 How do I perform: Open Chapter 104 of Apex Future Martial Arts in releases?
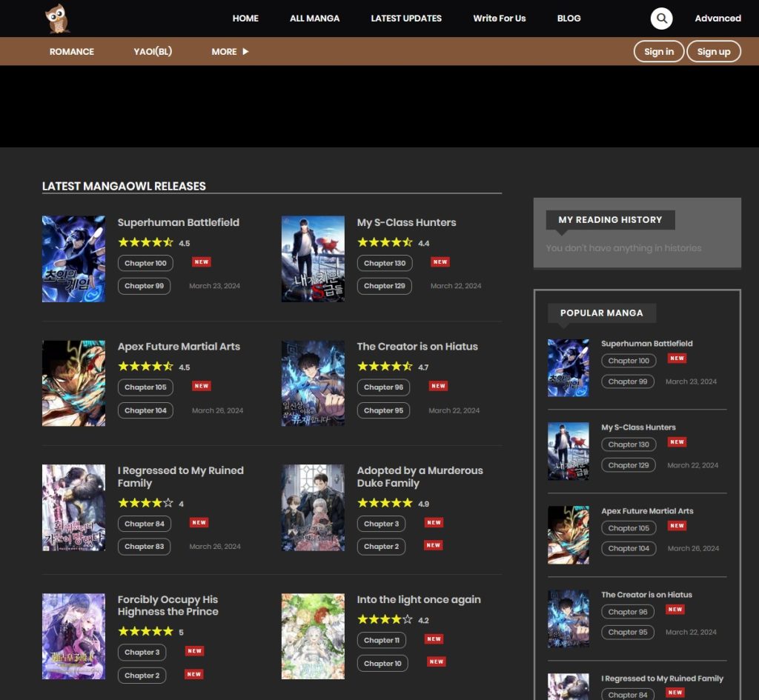tap(145, 410)
